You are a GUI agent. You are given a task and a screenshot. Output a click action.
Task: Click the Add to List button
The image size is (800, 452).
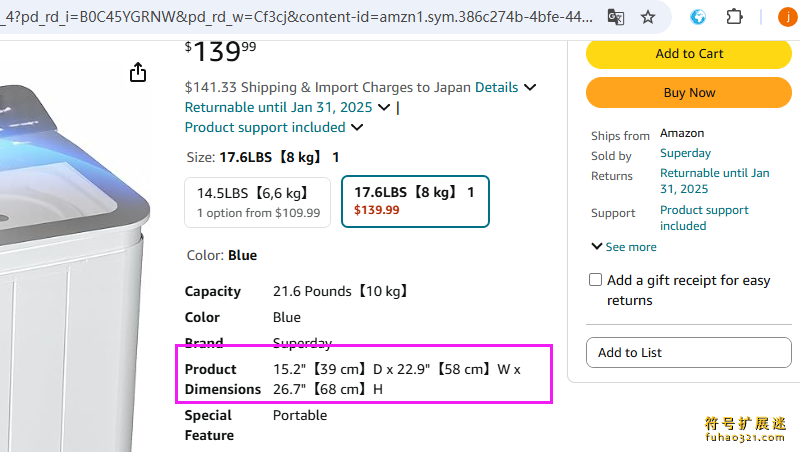[x=689, y=352]
